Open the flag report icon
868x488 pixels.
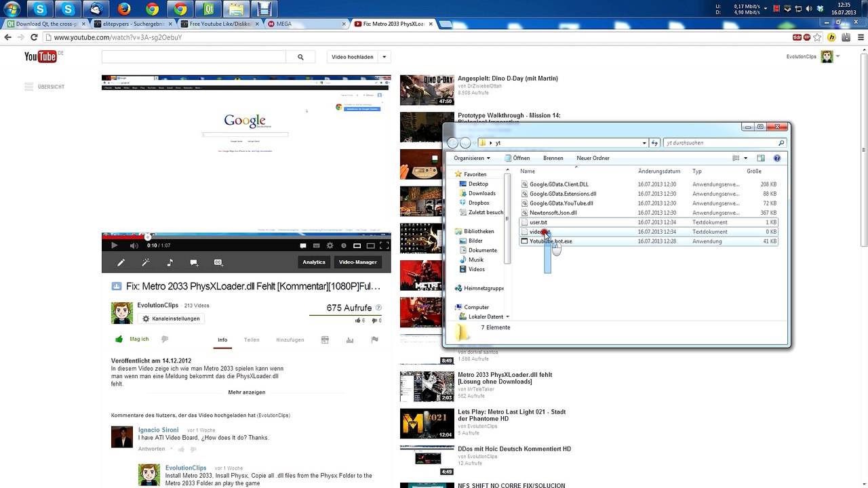[x=374, y=340]
